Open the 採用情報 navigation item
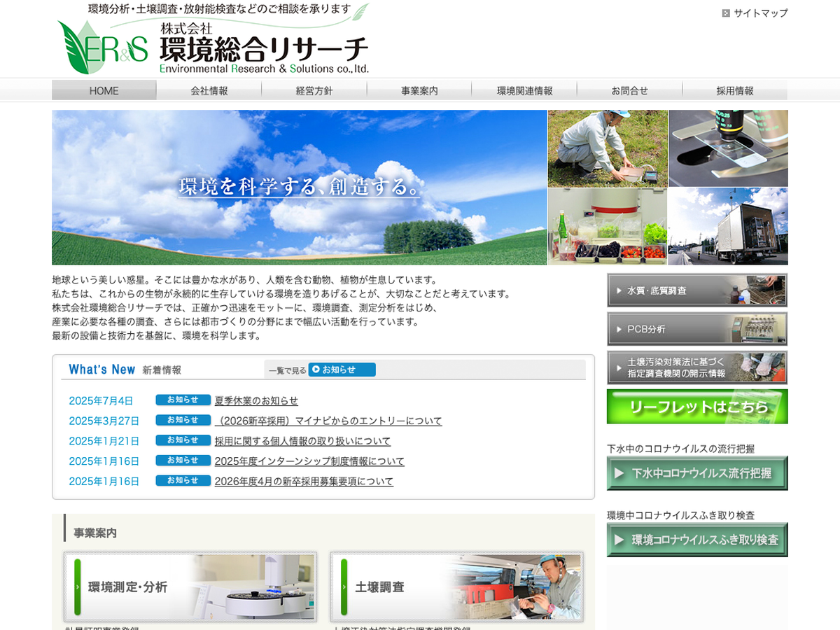840x630 pixels. [734, 90]
